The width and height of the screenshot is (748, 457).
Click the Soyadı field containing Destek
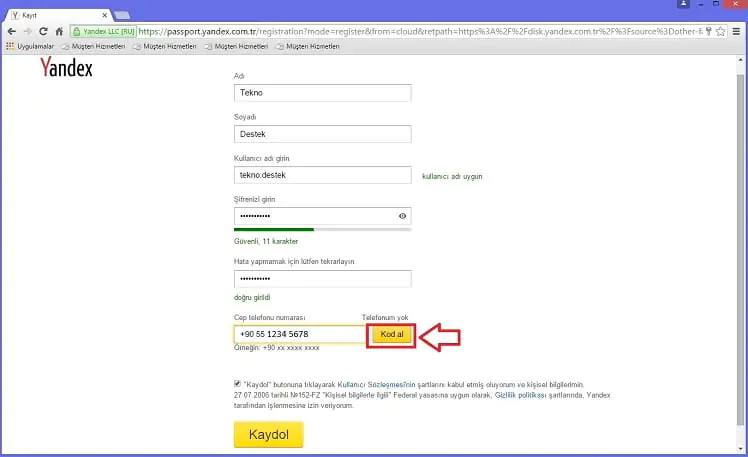click(322, 134)
